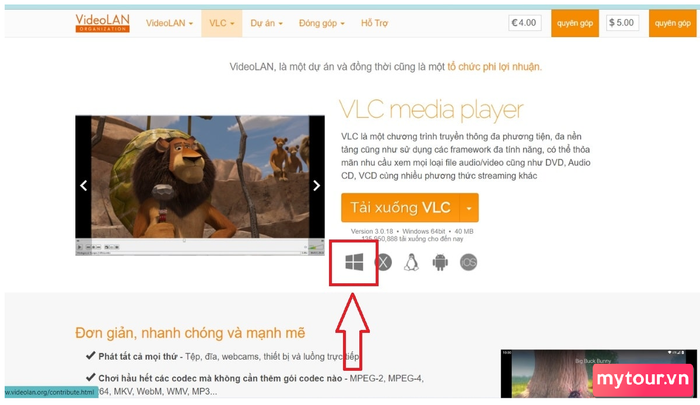Select the Windows platform icon

[354, 262]
